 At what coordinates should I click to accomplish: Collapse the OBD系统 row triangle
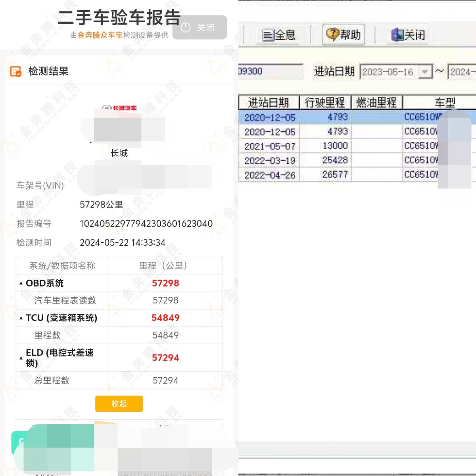point(21,283)
